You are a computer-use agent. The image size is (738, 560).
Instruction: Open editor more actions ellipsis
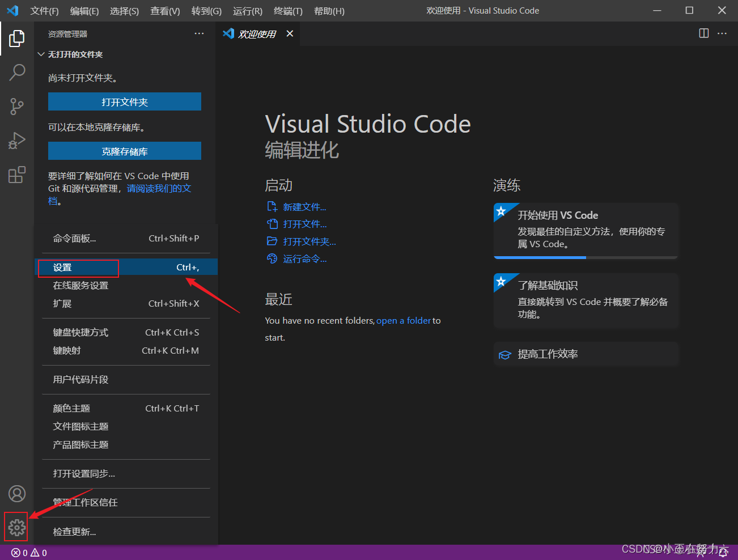click(x=722, y=33)
